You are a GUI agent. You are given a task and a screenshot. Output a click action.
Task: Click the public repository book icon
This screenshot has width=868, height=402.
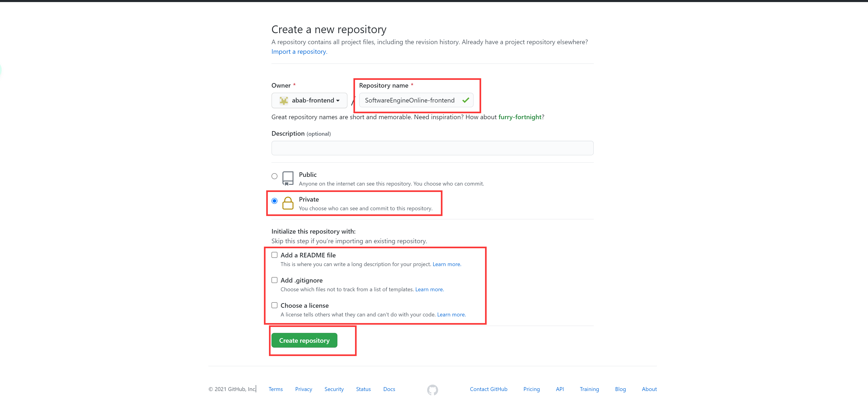tap(288, 178)
